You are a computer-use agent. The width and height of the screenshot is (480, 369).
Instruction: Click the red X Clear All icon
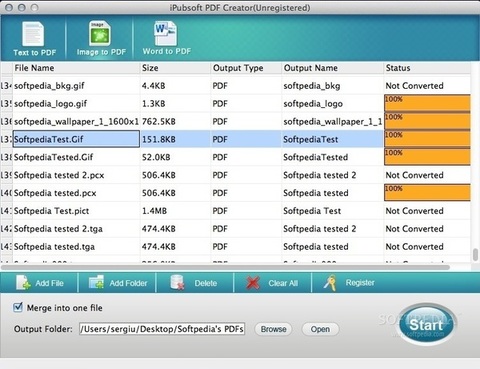253,283
